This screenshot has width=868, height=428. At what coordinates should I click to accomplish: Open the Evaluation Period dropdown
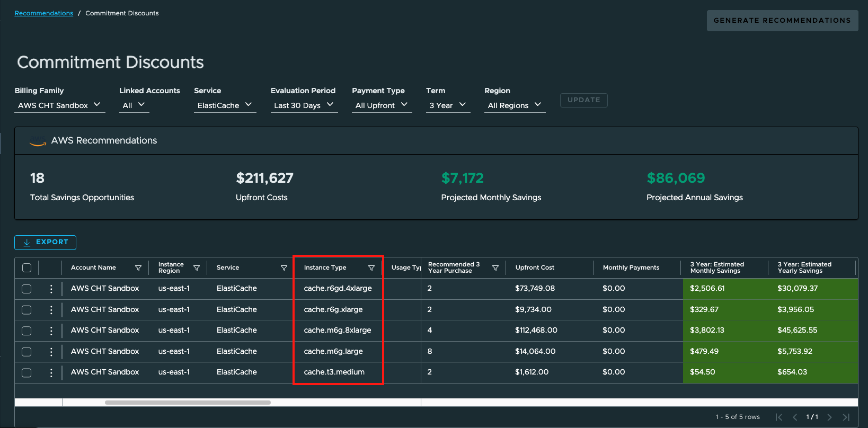point(304,105)
